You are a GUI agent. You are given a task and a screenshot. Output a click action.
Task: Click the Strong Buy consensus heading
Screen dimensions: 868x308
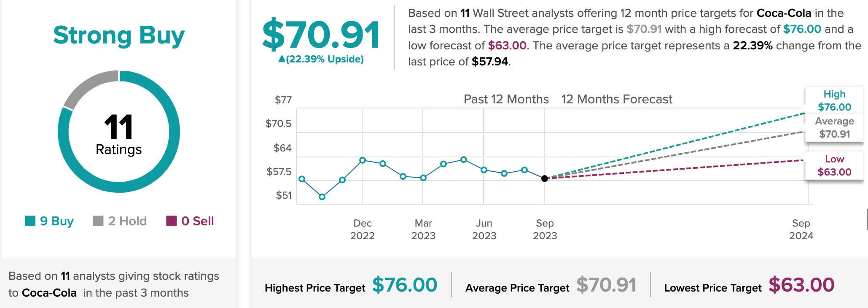tap(119, 35)
